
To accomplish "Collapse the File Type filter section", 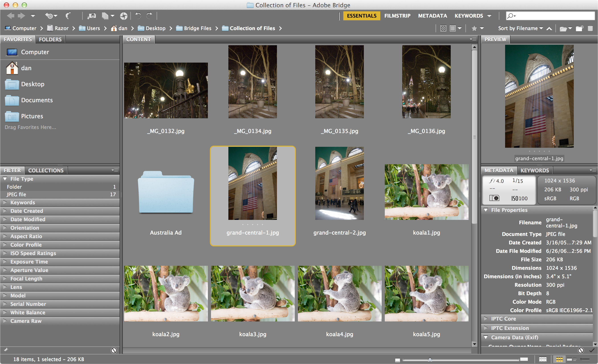I will (x=4, y=179).
